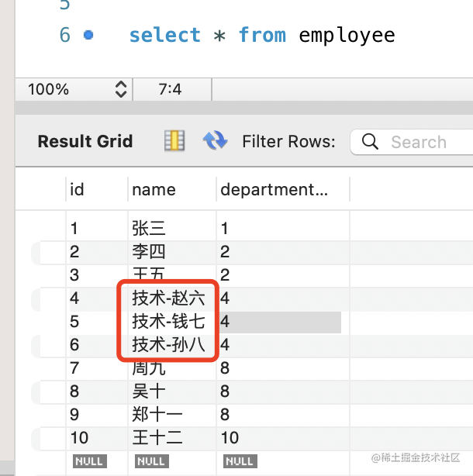Click the yellow grid icon beside Result Grid
Image resolution: width=473 pixels, height=476 pixels.
174,140
